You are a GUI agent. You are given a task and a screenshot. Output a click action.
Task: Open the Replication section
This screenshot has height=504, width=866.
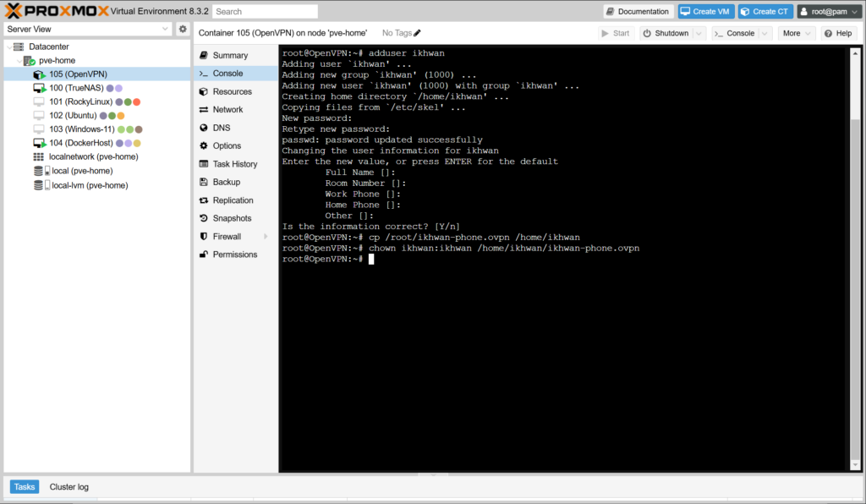pyautogui.click(x=233, y=200)
